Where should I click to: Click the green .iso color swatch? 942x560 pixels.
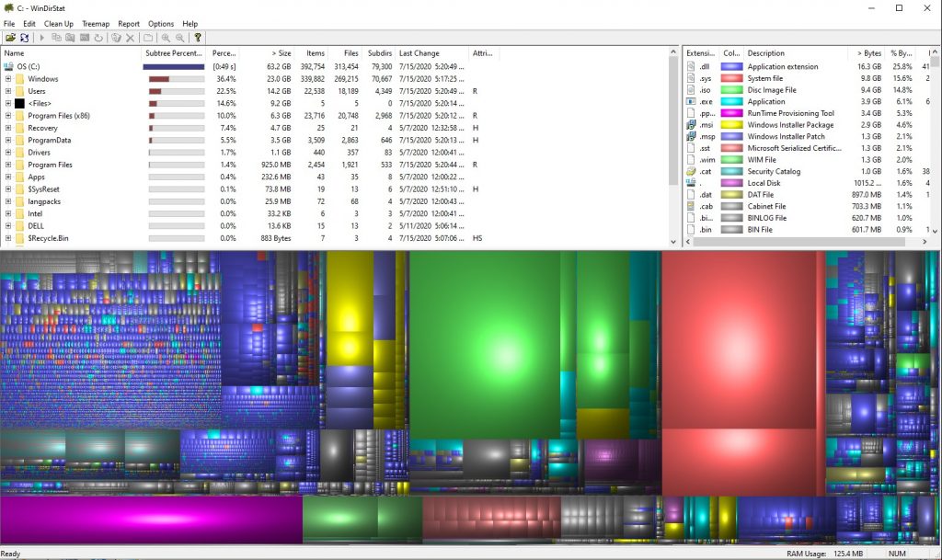[x=731, y=90]
